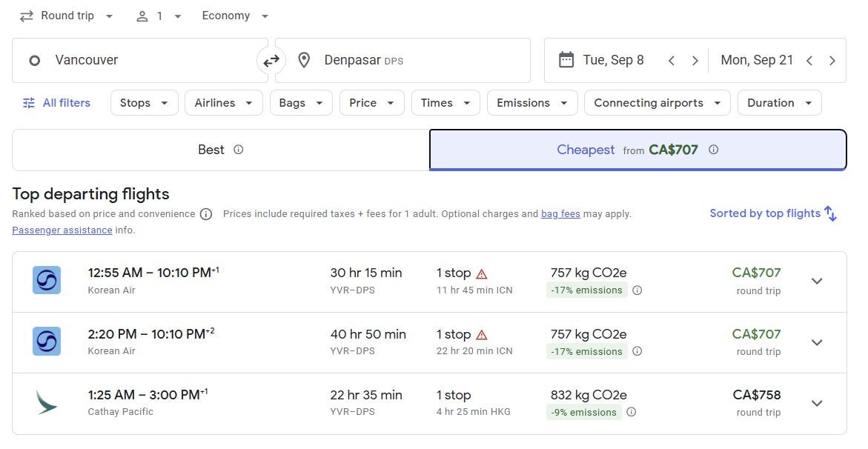Click info icon beside Cheapest price
Viewport: 868px width, 449px height.
click(713, 150)
